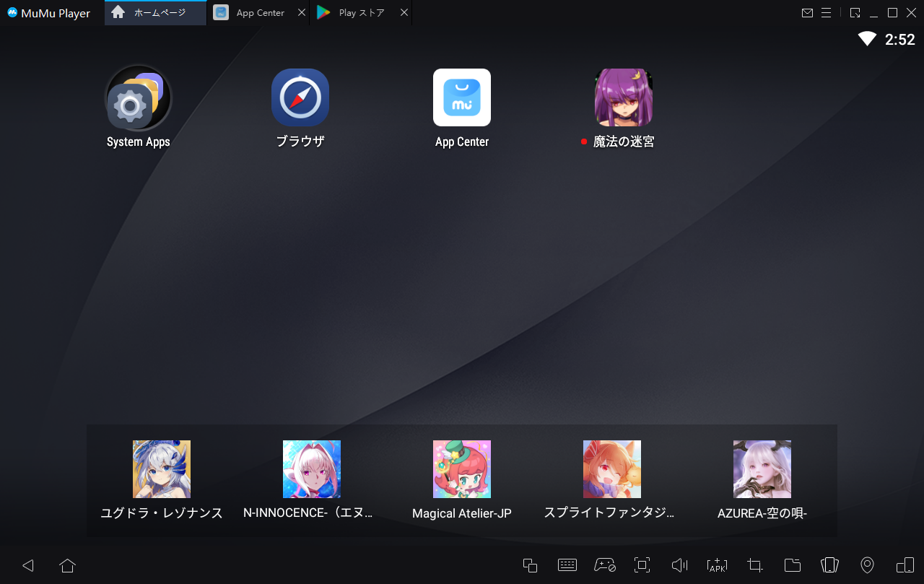Open the multi-instance windows tool
The image size is (924, 584).
pos(530,565)
